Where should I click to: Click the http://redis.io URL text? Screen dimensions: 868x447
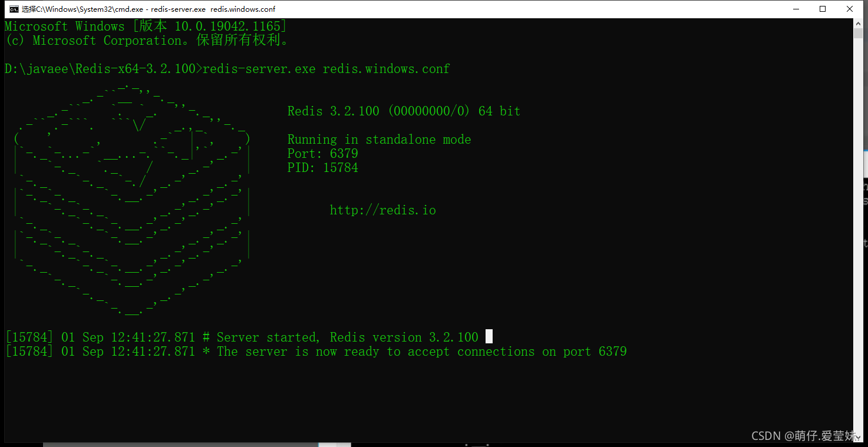(x=383, y=210)
